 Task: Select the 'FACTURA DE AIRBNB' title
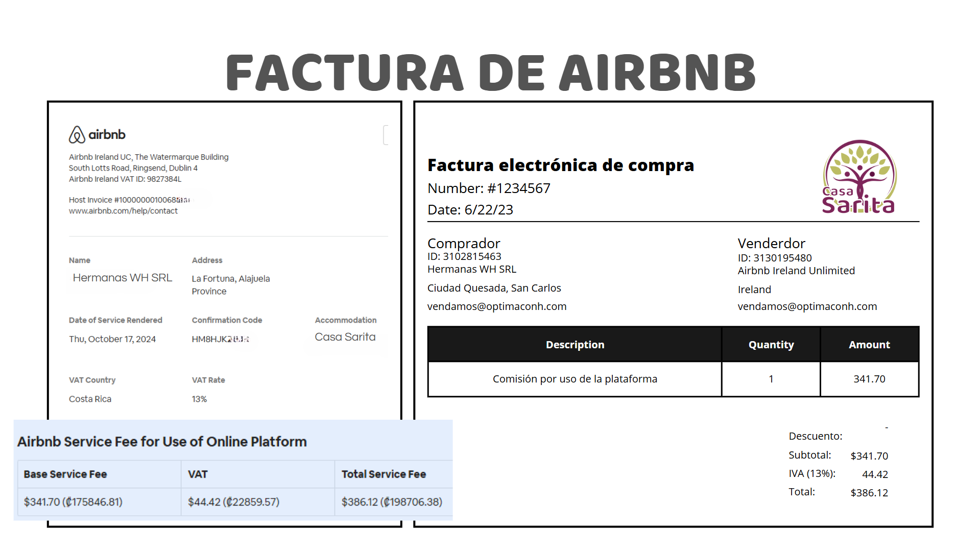pos(491,73)
